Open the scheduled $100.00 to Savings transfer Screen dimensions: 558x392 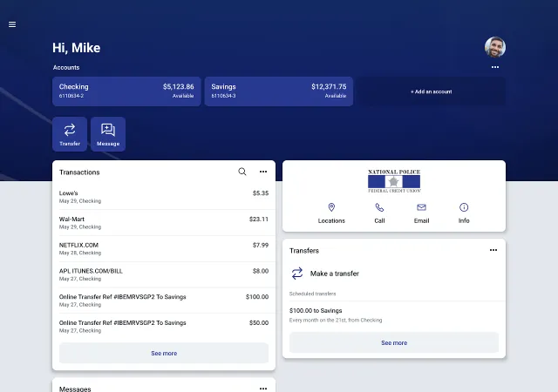tap(394, 314)
